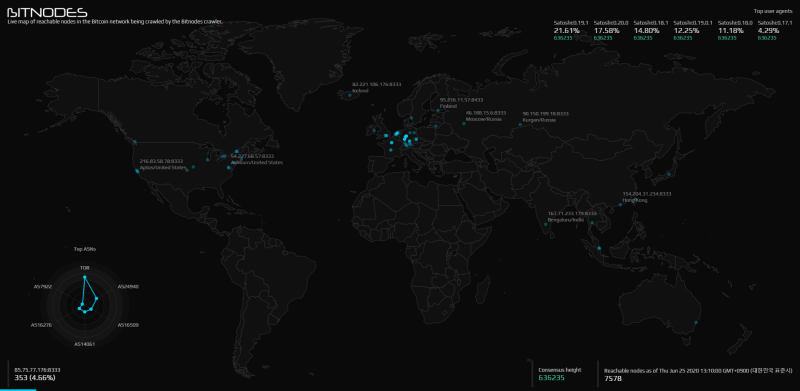
Task: Click the Hong Kong node marker
Action: [620, 205]
